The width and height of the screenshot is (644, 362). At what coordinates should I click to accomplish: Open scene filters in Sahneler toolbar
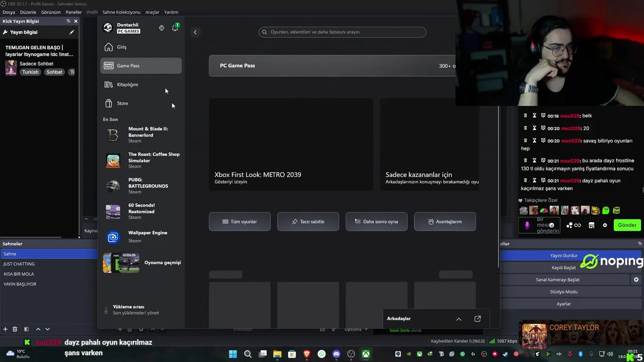pyautogui.click(x=26, y=329)
